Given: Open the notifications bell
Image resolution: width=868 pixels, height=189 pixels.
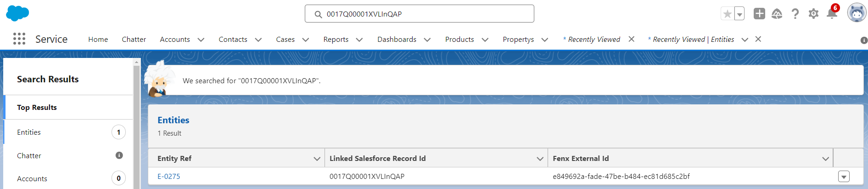Looking at the screenshot, I should tap(832, 14).
